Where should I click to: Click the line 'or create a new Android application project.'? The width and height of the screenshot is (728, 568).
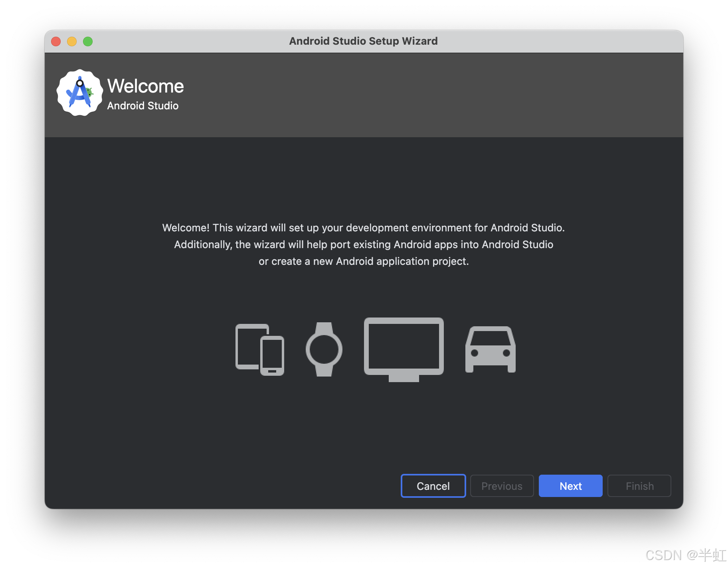click(x=364, y=261)
